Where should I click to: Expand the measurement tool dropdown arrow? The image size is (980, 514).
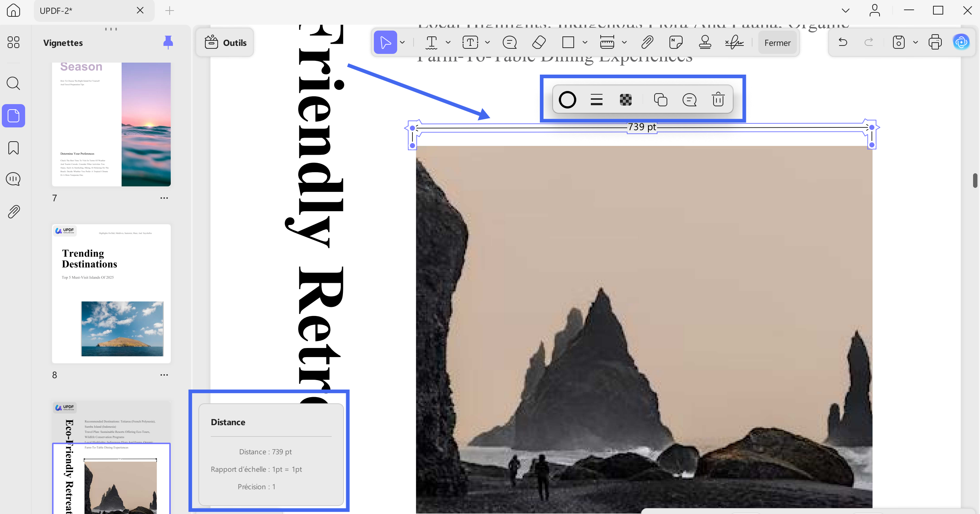coord(624,42)
